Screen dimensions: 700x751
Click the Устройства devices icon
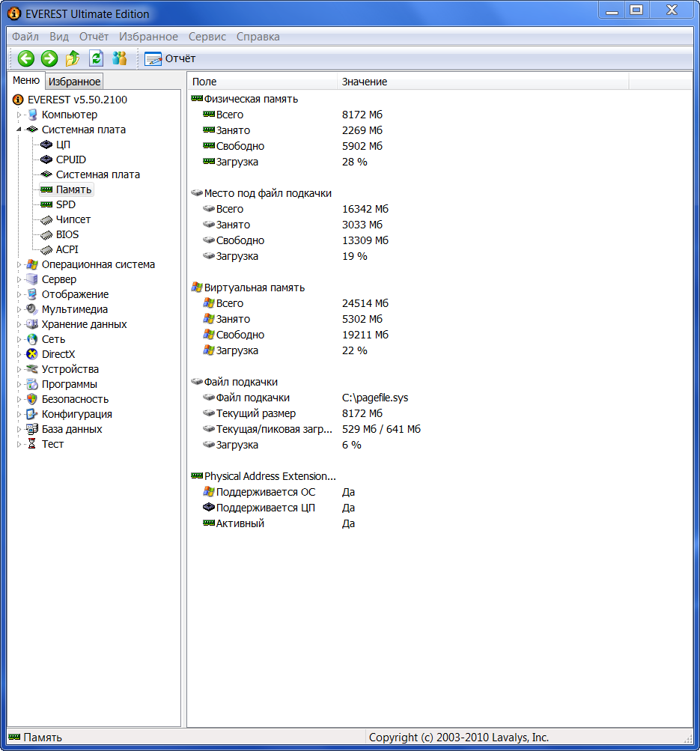[32, 369]
